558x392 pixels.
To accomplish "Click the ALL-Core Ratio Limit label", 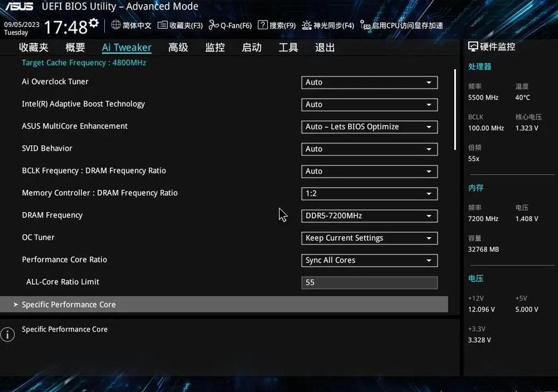I will point(63,282).
